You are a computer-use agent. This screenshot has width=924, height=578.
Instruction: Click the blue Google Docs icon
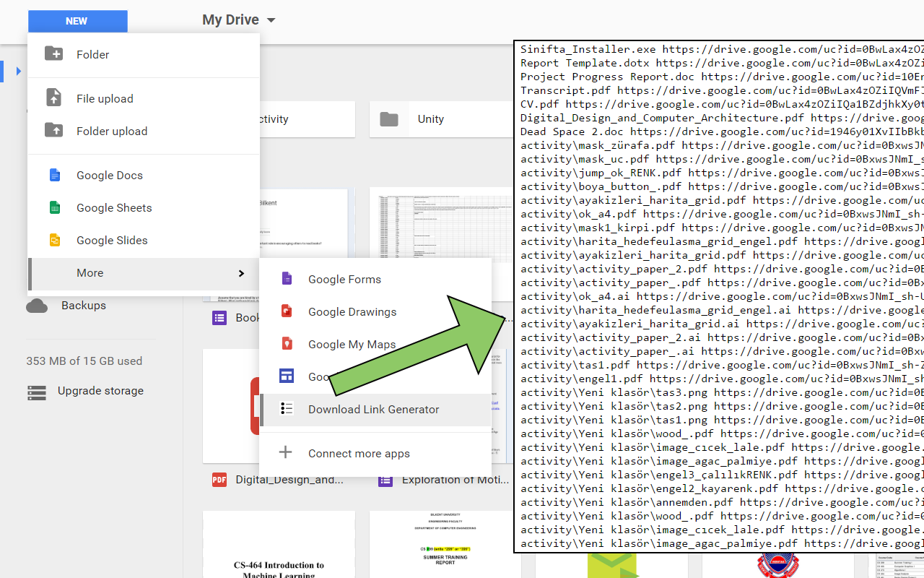tap(55, 175)
